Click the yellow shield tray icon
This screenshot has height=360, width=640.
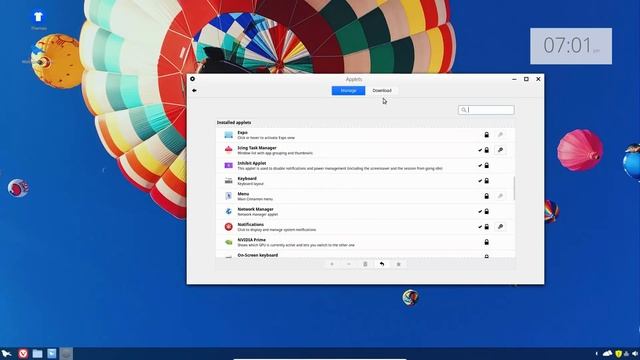point(619,354)
